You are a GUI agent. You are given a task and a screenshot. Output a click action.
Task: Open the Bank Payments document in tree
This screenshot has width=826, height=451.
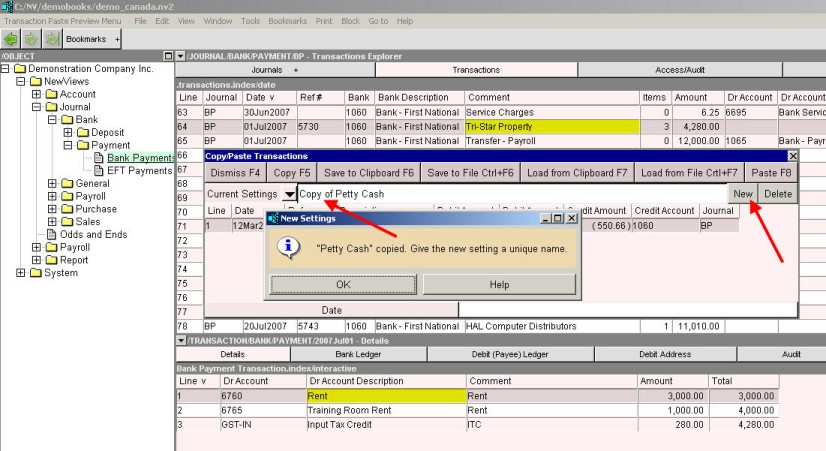tap(140, 158)
